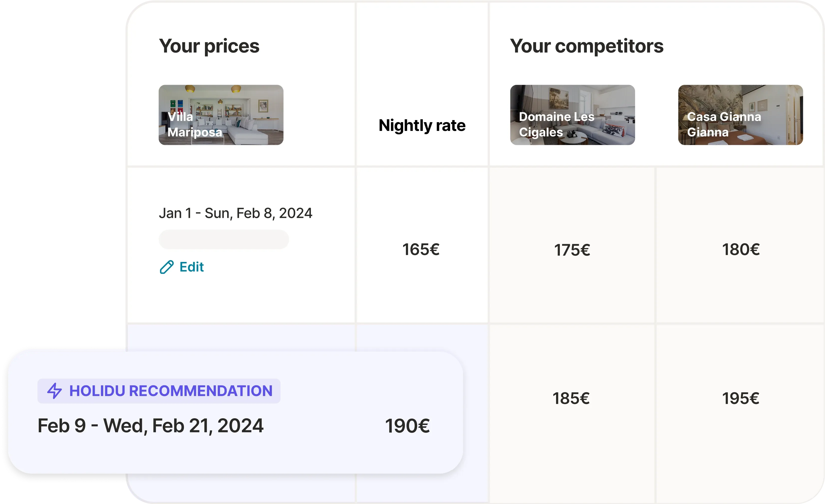Click the Edit link for January prices
Image resolution: width=825 pixels, height=504 pixels.
coord(191,267)
